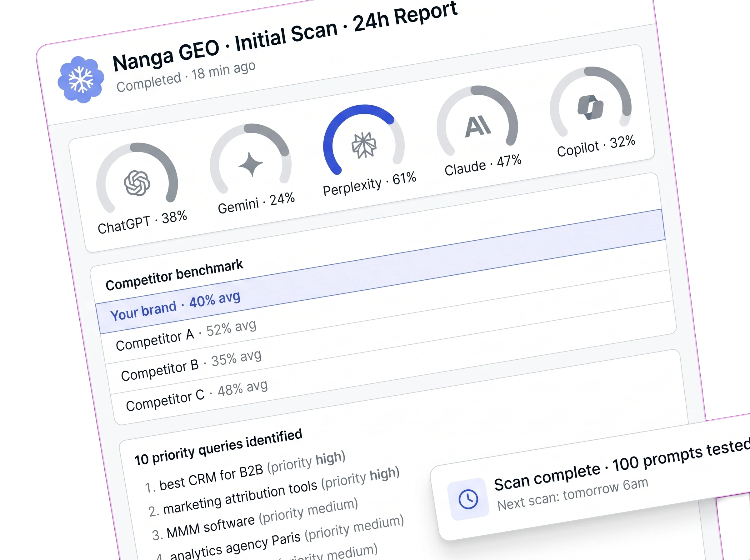This screenshot has height=560, width=750.
Task: Click the Scan complete · 100 prompts tested title
Action: [622, 464]
